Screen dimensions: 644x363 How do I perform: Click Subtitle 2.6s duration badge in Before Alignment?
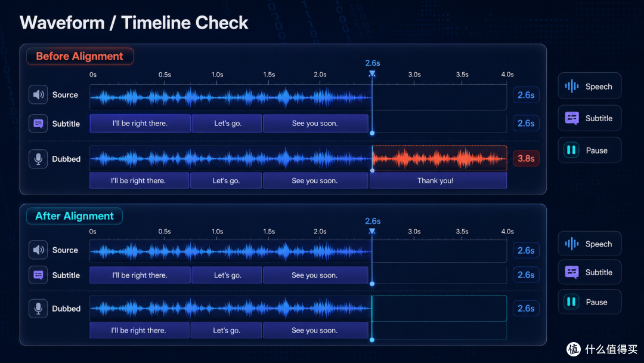[526, 123]
